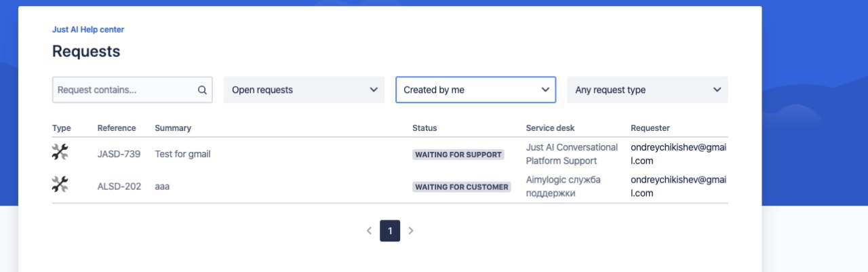Open the Test for gmail summary

[x=182, y=154]
